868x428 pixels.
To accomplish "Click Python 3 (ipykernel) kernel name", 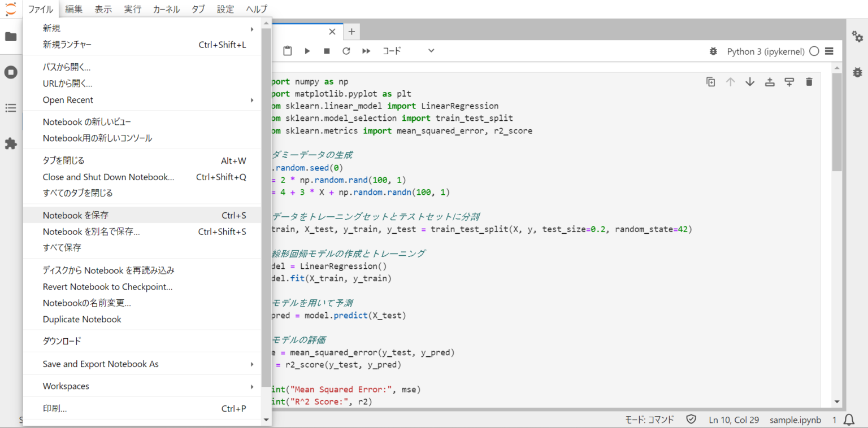I will (x=765, y=51).
